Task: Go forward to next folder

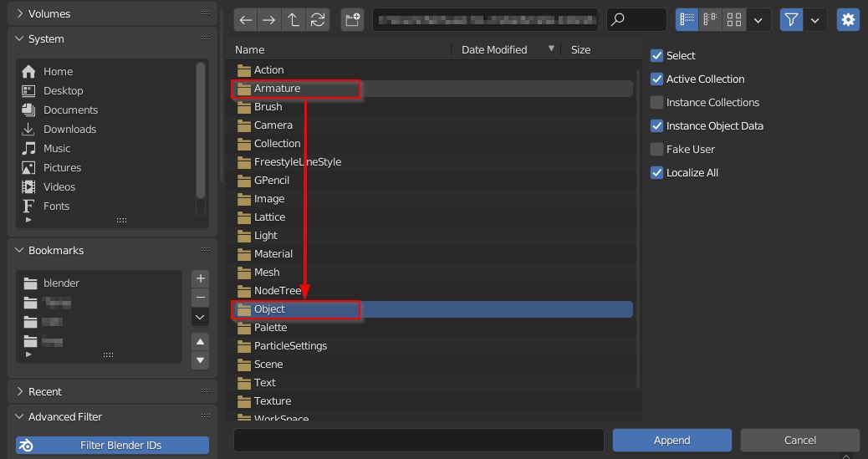Action: pos(269,21)
